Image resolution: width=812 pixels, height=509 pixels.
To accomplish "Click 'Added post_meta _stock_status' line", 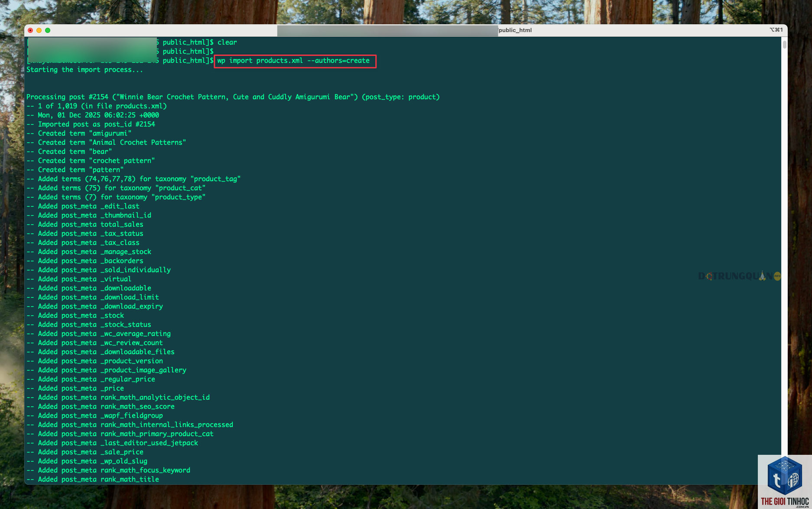I will [89, 325].
